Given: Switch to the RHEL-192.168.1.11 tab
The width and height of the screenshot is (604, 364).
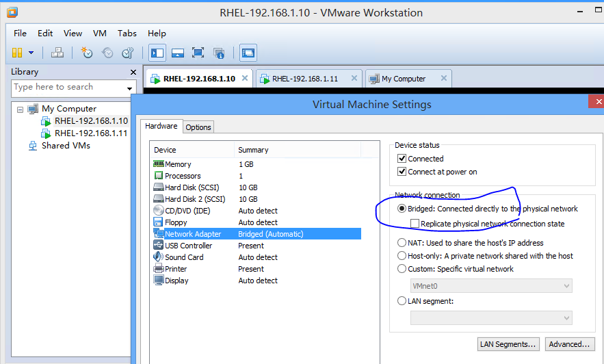Looking at the screenshot, I should (x=304, y=79).
